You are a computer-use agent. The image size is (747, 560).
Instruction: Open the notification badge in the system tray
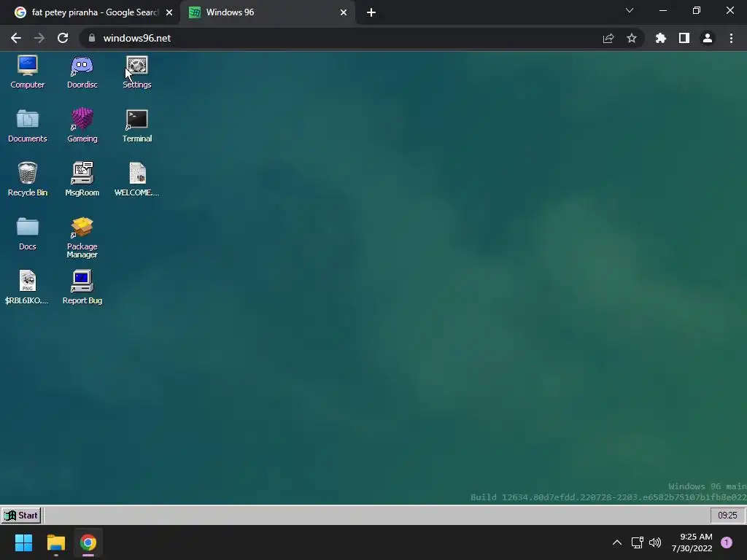tap(727, 542)
